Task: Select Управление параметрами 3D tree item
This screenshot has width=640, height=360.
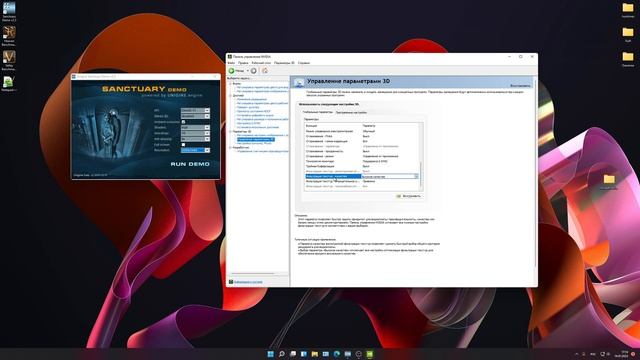Action: click(256, 139)
